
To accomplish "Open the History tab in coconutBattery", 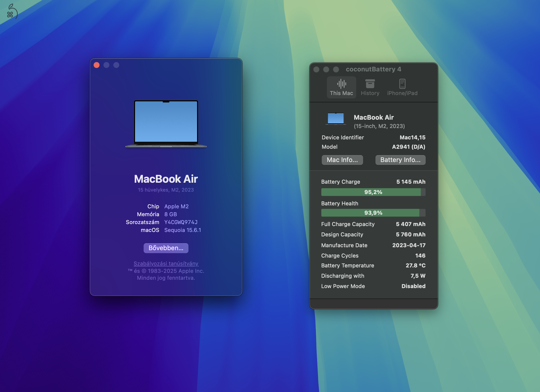I will pyautogui.click(x=370, y=87).
